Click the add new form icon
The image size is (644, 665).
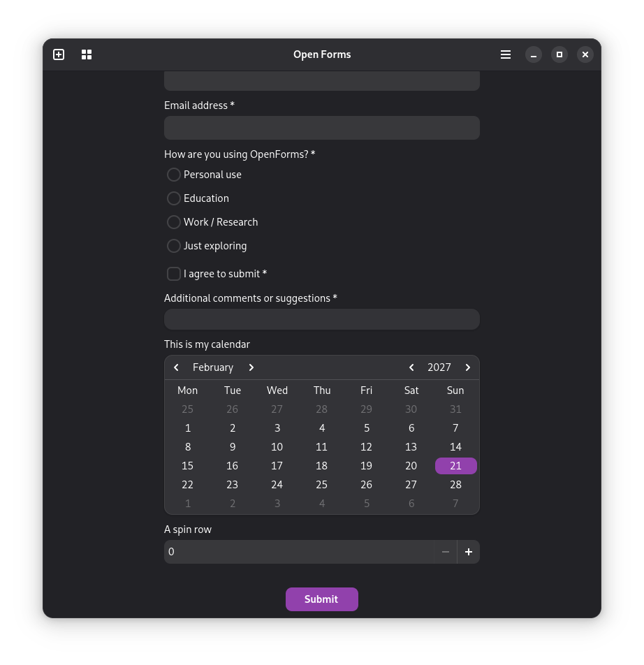pyautogui.click(x=59, y=54)
